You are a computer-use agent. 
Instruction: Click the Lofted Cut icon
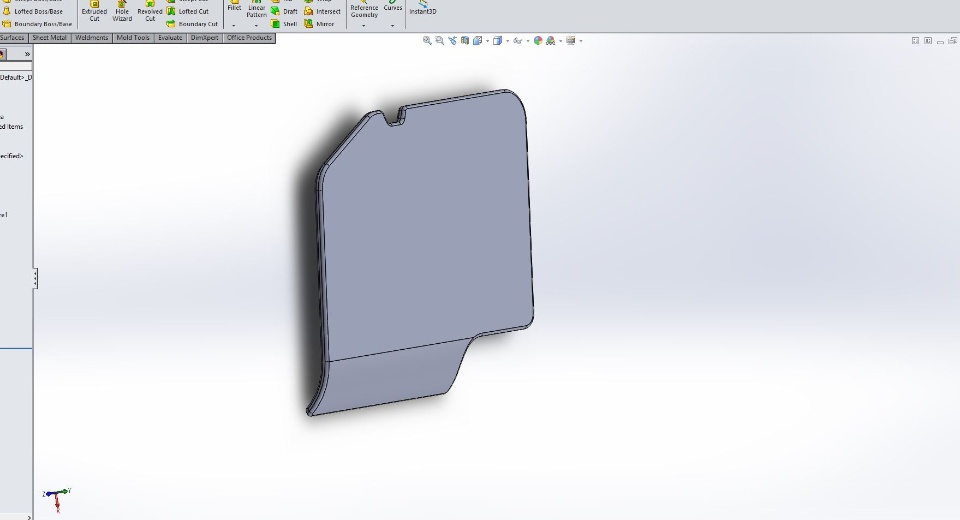pyautogui.click(x=171, y=12)
